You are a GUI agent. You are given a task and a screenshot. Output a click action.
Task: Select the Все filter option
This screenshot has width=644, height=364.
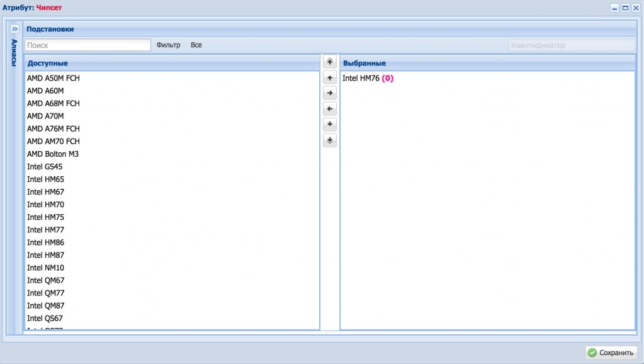pyautogui.click(x=196, y=45)
